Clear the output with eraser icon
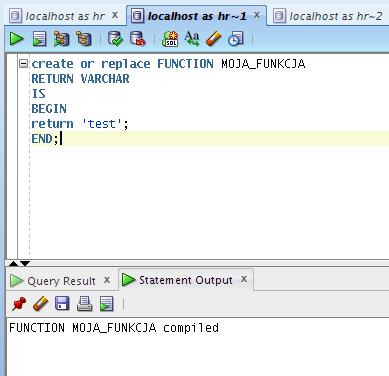The height and width of the screenshot is (376, 389). pos(41,304)
